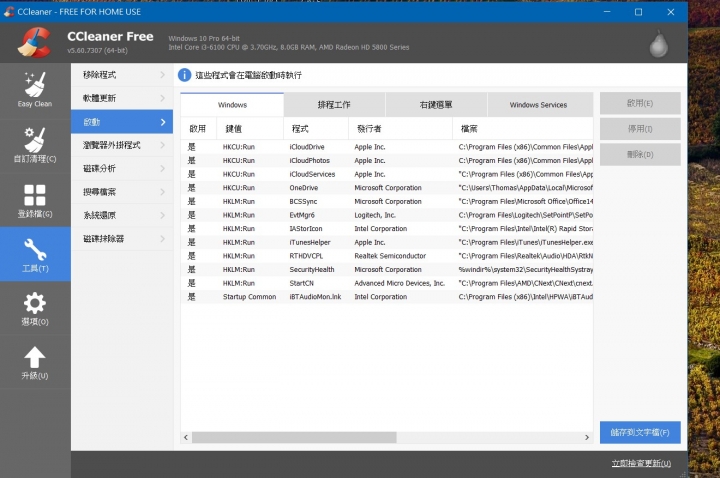This screenshot has width=720, height=478.
Task: Select the IAStorIcon startup entry
Action: point(387,229)
